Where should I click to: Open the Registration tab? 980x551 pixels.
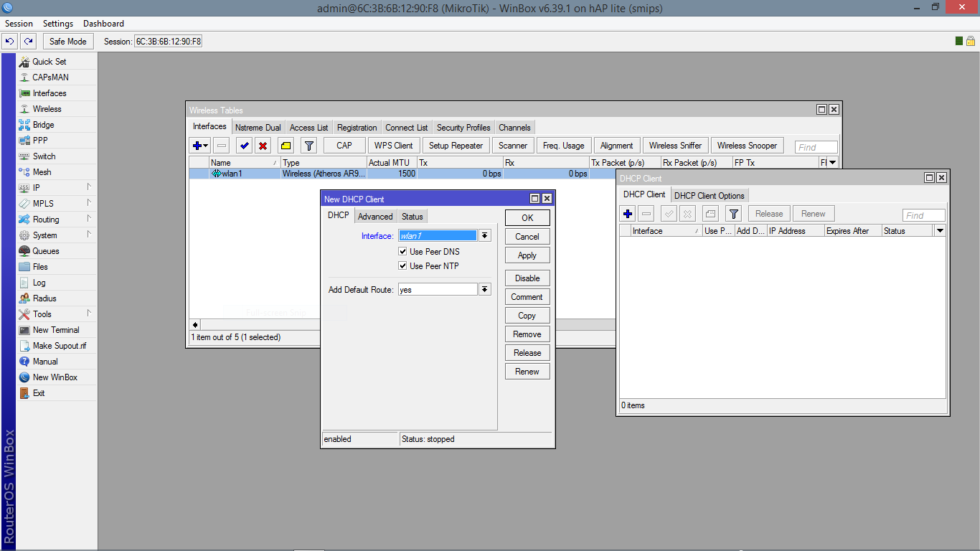(357, 128)
